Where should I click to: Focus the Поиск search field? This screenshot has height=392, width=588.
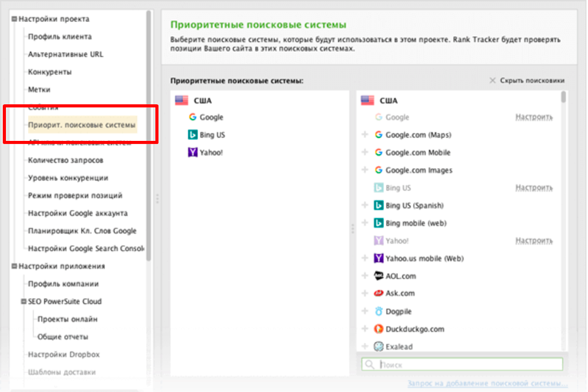[462, 364]
